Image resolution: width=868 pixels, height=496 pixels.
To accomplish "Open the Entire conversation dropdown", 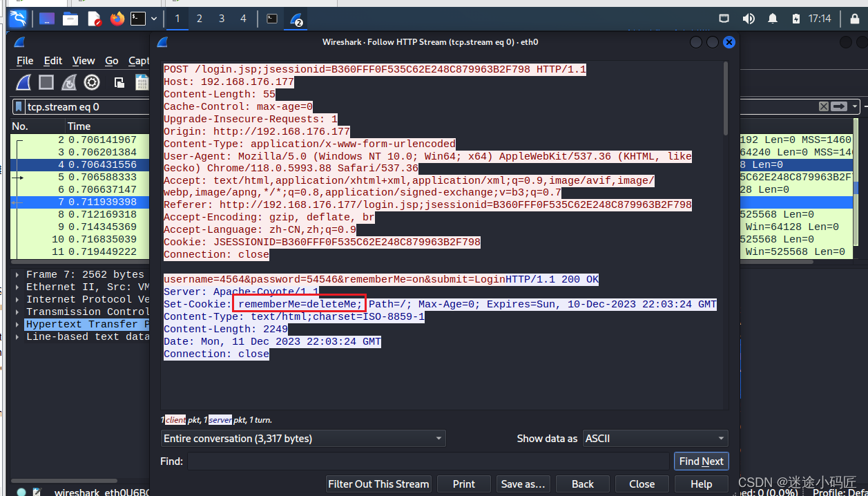I will click(303, 439).
